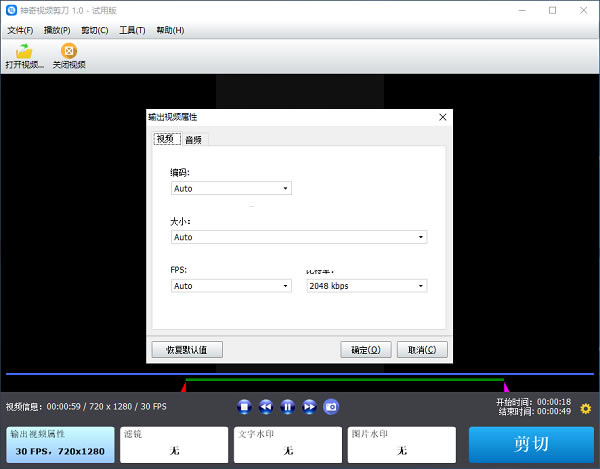Take a snapshot with the camera icon

click(331, 407)
